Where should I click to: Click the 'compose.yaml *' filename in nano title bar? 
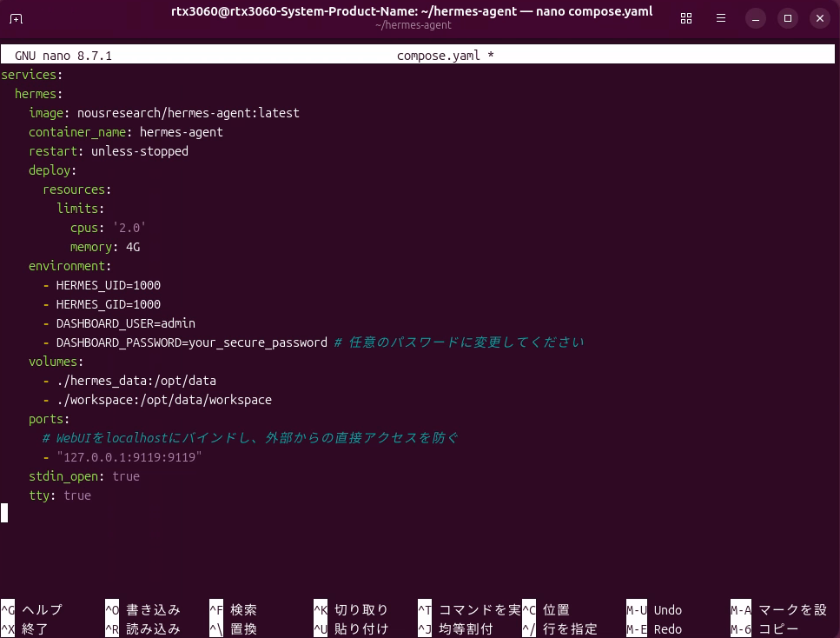[x=445, y=56]
